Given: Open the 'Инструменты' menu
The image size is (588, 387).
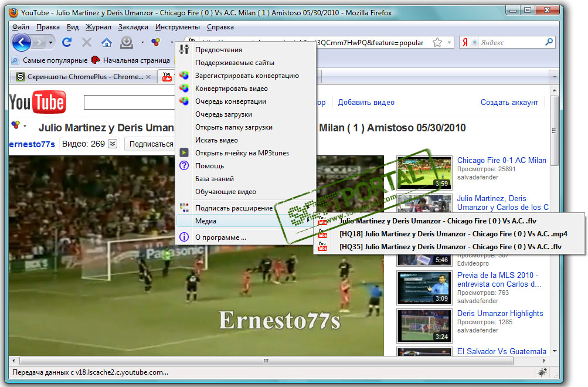Looking at the screenshot, I should click(x=178, y=27).
